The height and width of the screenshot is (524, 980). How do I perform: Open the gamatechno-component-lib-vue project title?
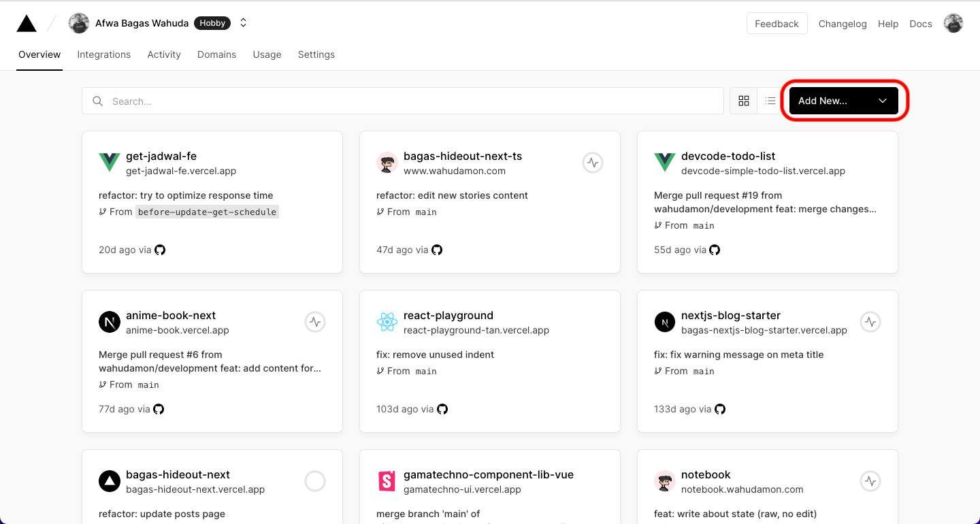tap(489, 474)
